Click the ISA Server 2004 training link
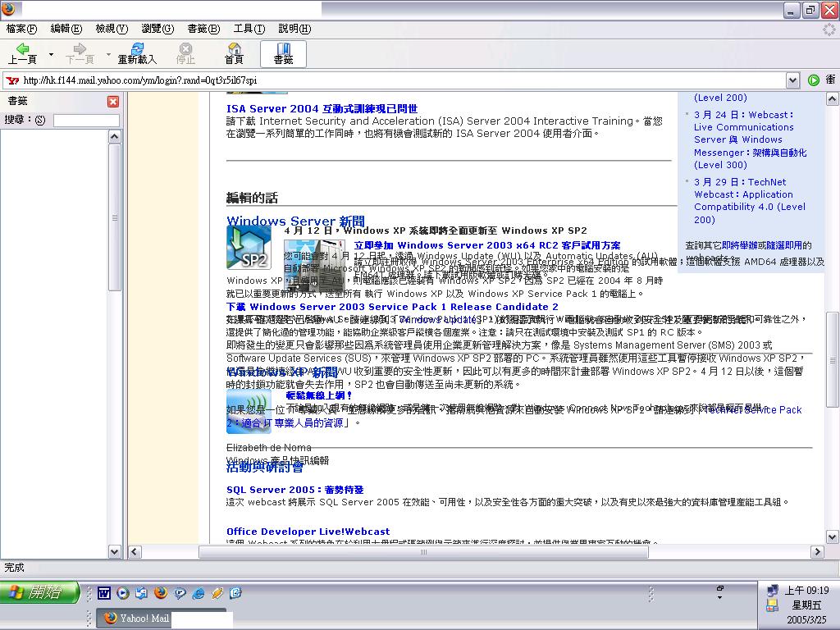This screenshot has width=840, height=630. pyautogui.click(x=322, y=108)
